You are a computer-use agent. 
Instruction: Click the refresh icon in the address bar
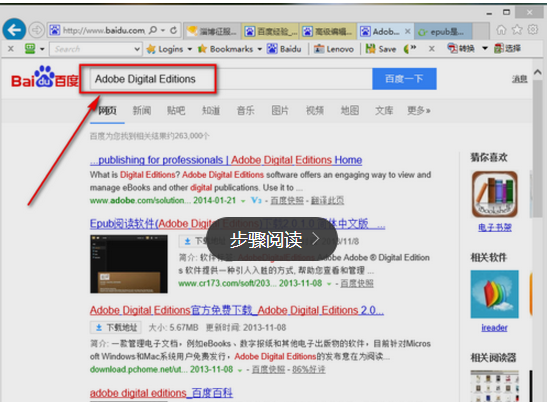click(173, 30)
